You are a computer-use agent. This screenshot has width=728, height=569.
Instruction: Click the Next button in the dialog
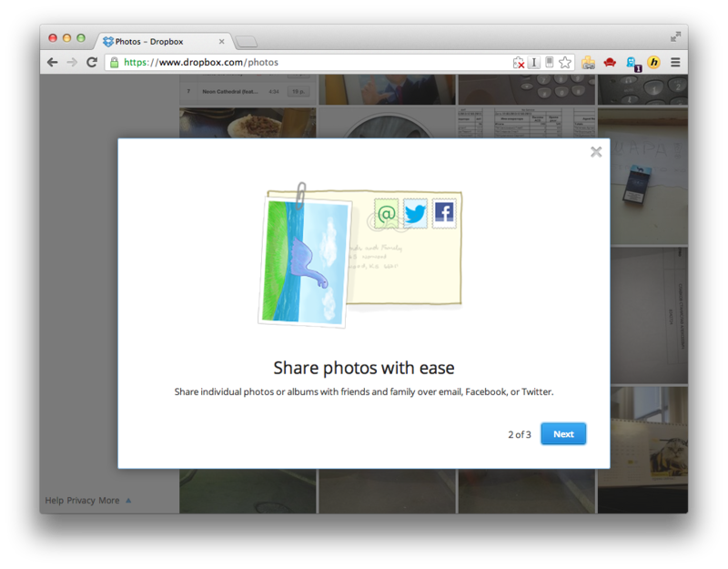(x=563, y=434)
